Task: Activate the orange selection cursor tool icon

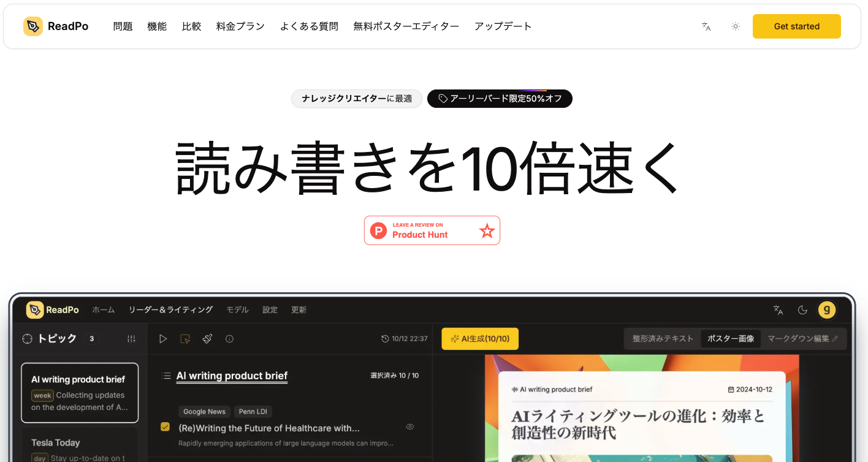Action: click(185, 339)
